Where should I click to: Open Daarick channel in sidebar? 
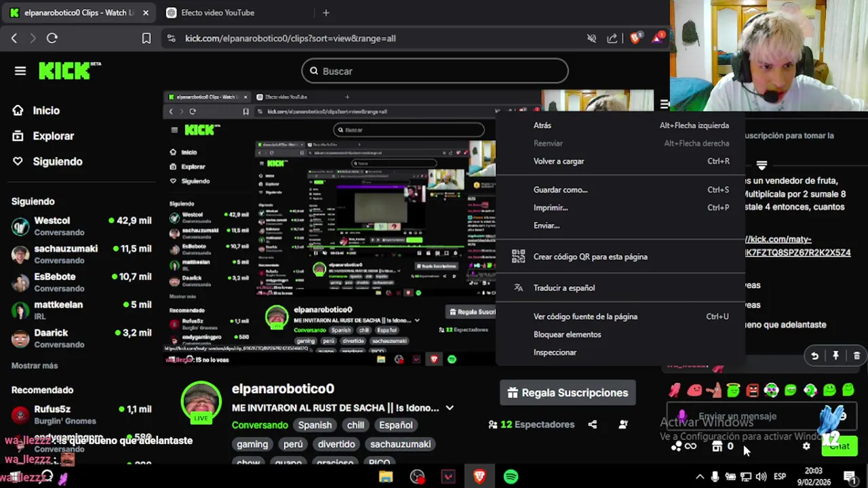coord(81,338)
